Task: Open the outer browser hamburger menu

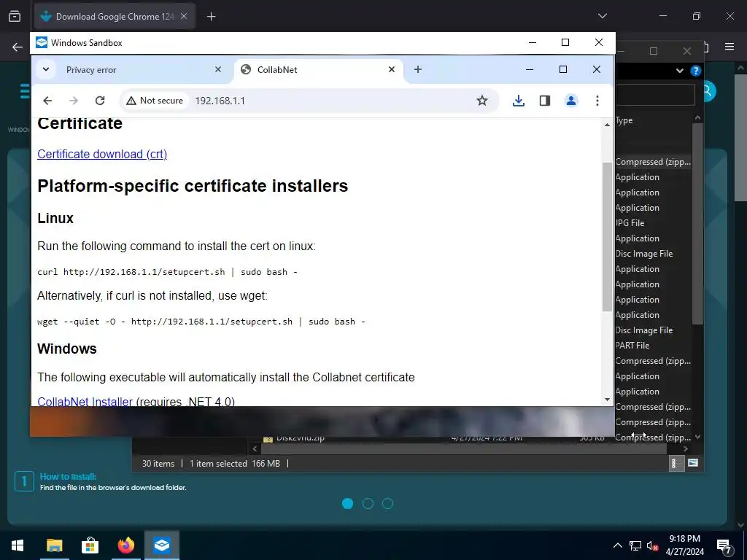Action: [729, 46]
